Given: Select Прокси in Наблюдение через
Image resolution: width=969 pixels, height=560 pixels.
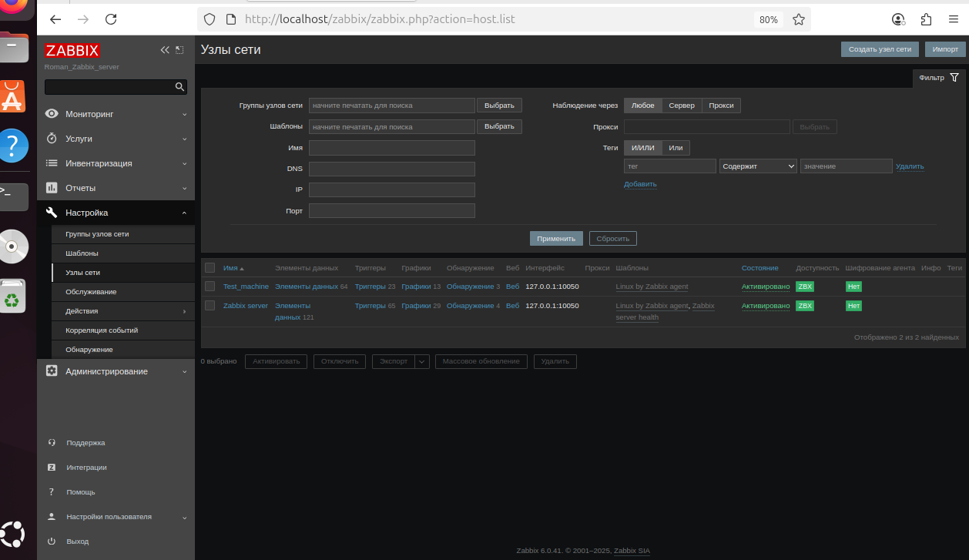Looking at the screenshot, I should 721,106.
